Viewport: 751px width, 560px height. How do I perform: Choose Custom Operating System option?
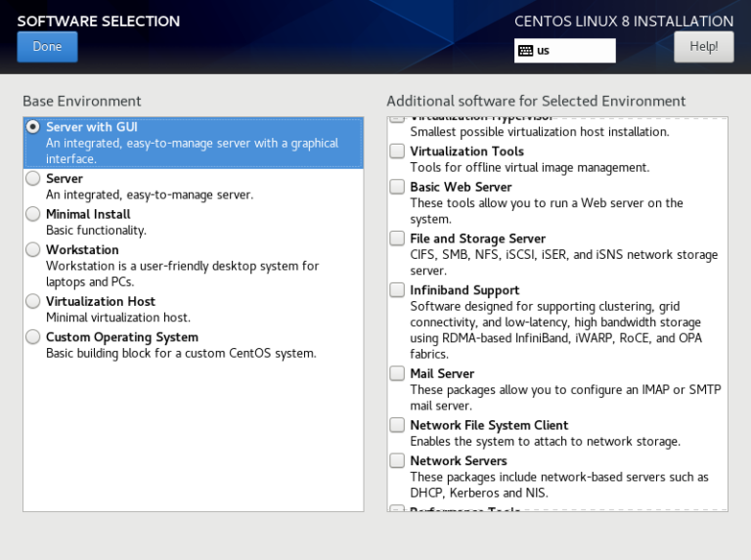(x=33, y=337)
